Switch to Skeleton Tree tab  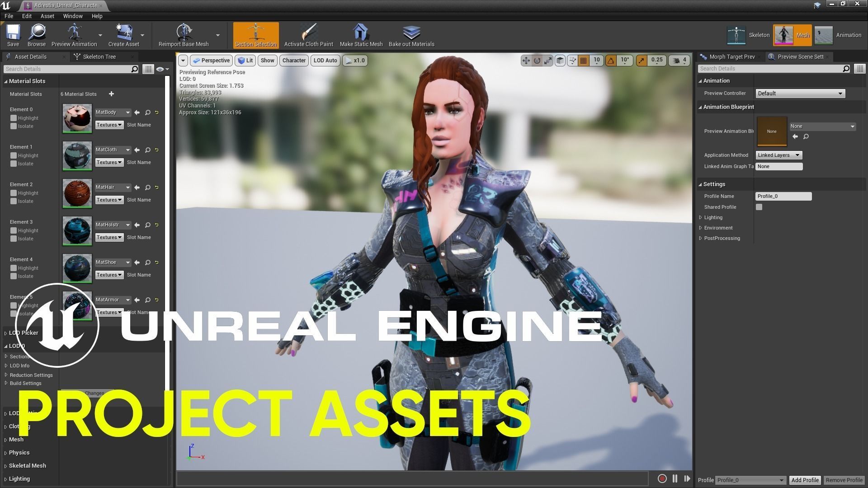click(x=99, y=57)
